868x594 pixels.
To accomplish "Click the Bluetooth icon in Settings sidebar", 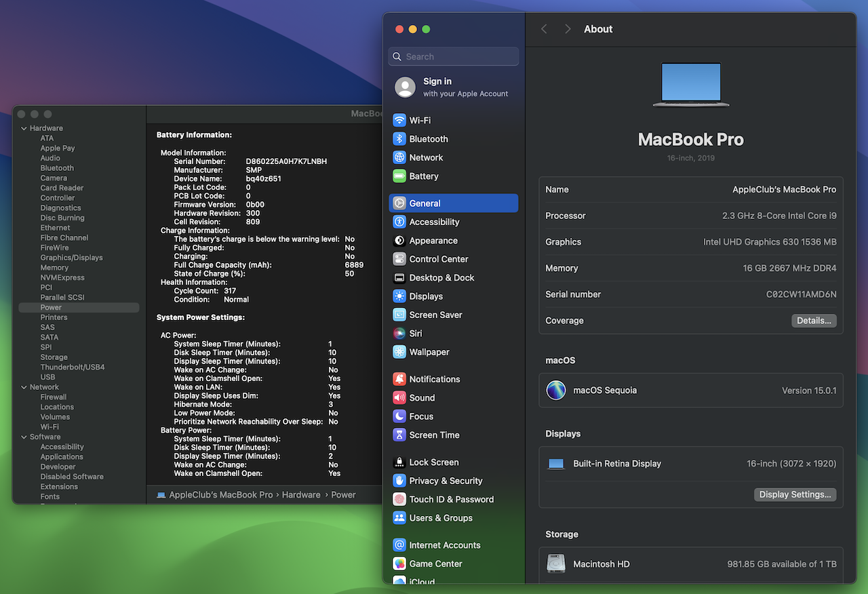I will tap(399, 139).
